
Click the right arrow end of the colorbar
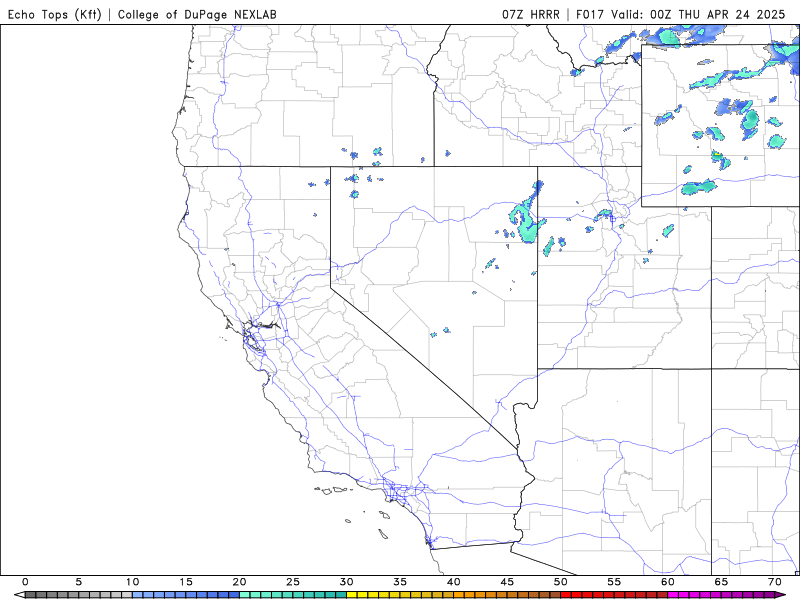[781, 595]
